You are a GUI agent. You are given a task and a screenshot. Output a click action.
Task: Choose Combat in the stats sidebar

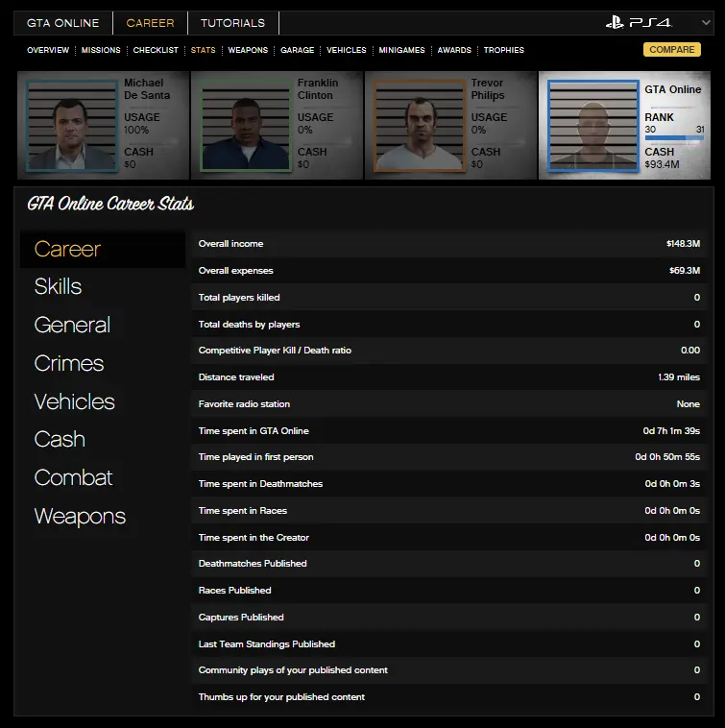(74, 478)
